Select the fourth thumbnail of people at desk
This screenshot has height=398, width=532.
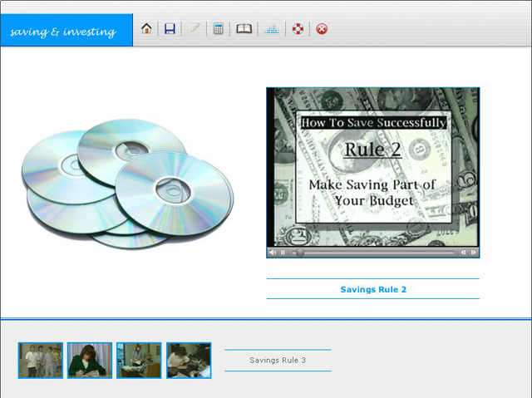[x=189, y=361]
